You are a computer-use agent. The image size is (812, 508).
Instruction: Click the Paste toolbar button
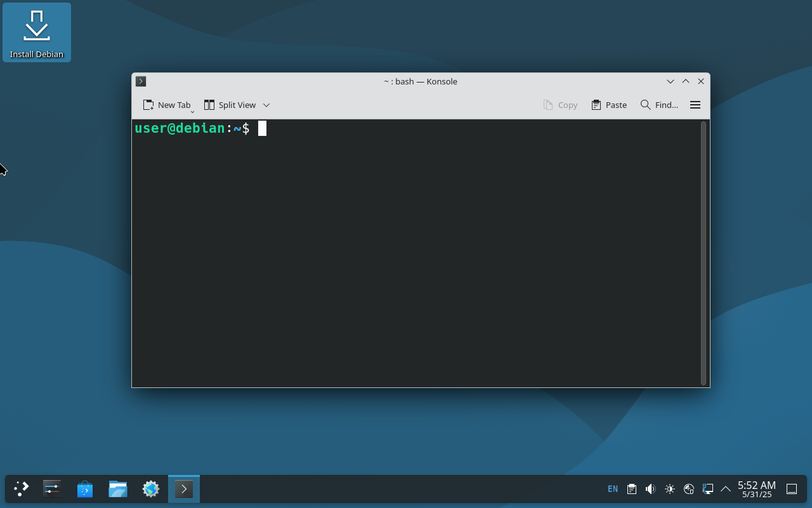(x=609, y=105)
